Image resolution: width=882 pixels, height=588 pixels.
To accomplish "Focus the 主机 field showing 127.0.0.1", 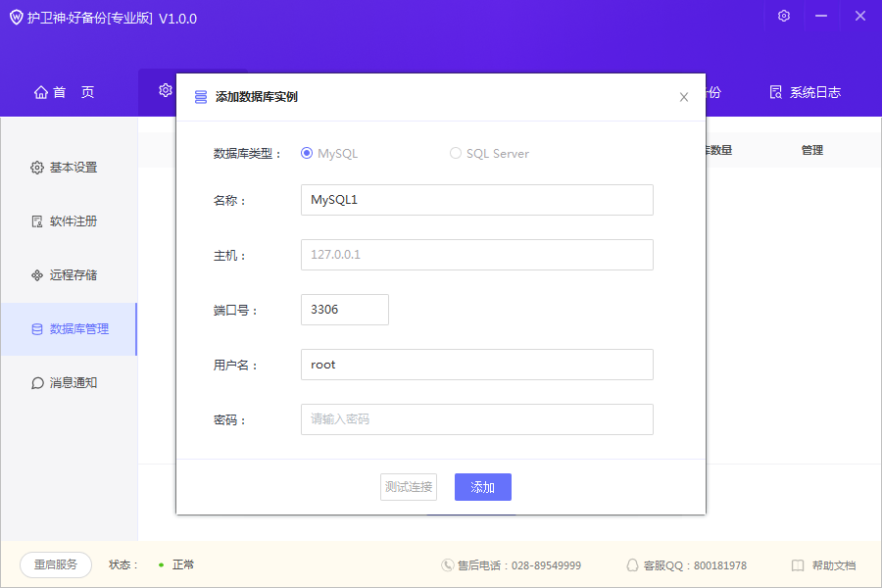I will point(477,255).
